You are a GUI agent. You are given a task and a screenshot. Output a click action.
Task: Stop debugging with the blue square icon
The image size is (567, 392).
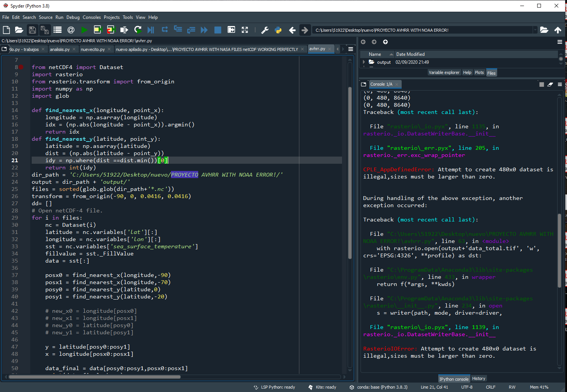pyautogui.click(x=218, y=30)
